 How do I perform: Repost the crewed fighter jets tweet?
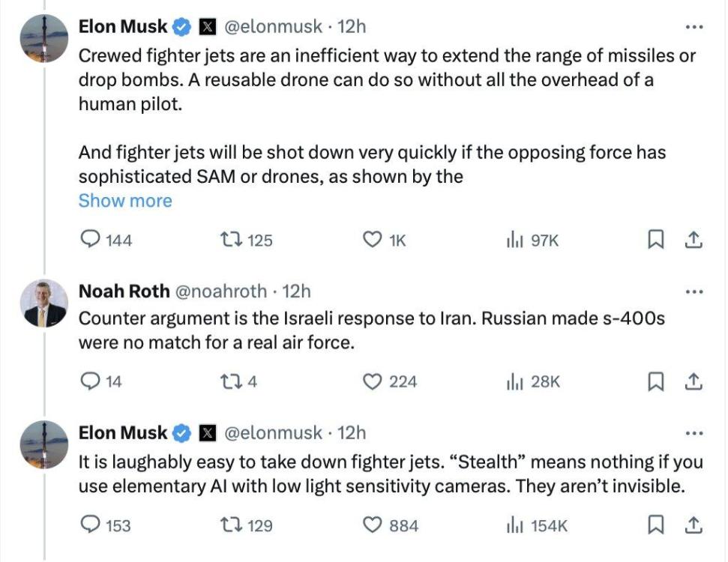pos(228,240)
